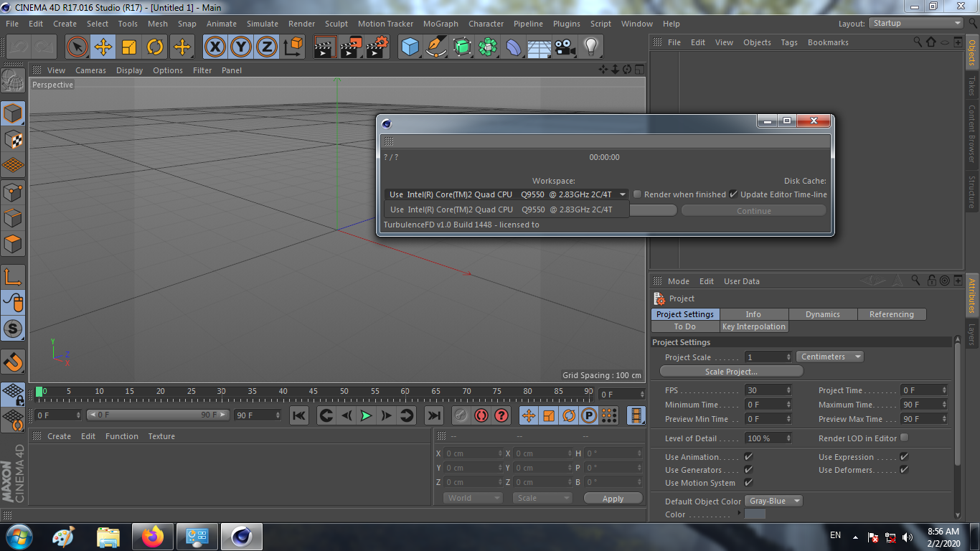Image resolution: width=980 pixels, height=551 pixels.
Task: Add a light bulb object icon
Action: (x=590, y=47)
